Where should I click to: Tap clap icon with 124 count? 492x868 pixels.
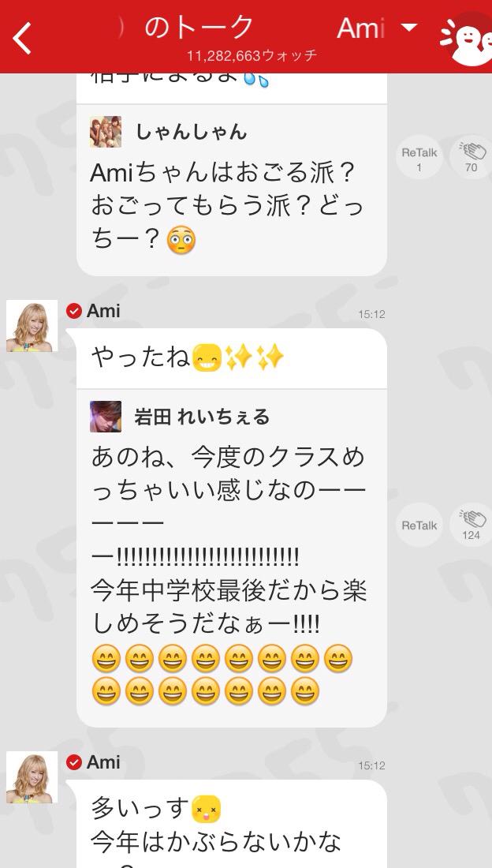pos(471,525)
